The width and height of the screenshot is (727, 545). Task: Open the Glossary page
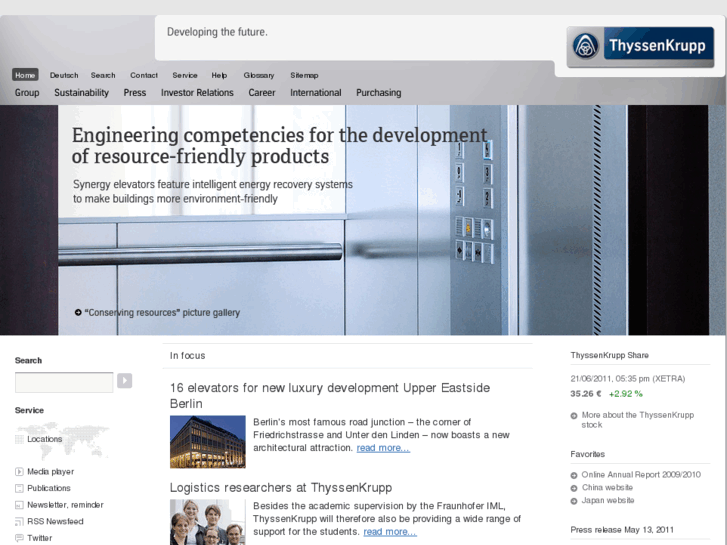click(x=259, y=75)
